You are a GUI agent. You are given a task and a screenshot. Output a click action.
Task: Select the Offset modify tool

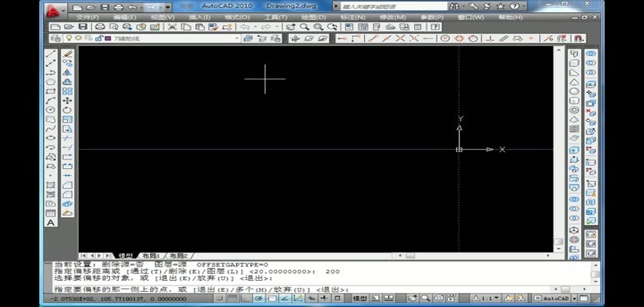67,82
